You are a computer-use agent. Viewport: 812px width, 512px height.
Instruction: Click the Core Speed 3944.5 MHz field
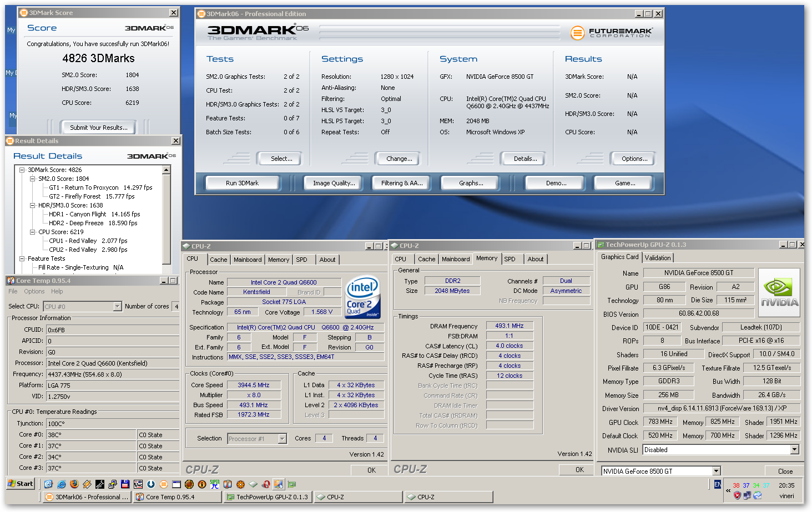tap(254, 385)
